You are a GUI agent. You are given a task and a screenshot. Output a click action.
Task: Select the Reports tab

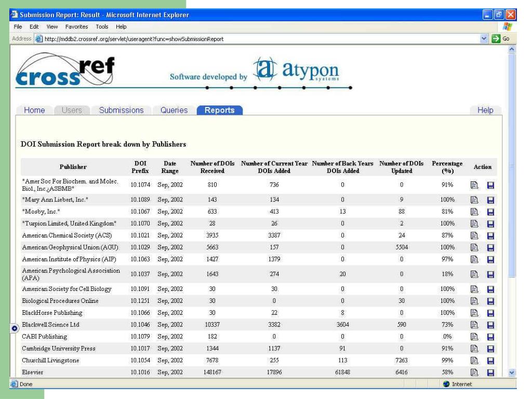click(x=220, y=110)
